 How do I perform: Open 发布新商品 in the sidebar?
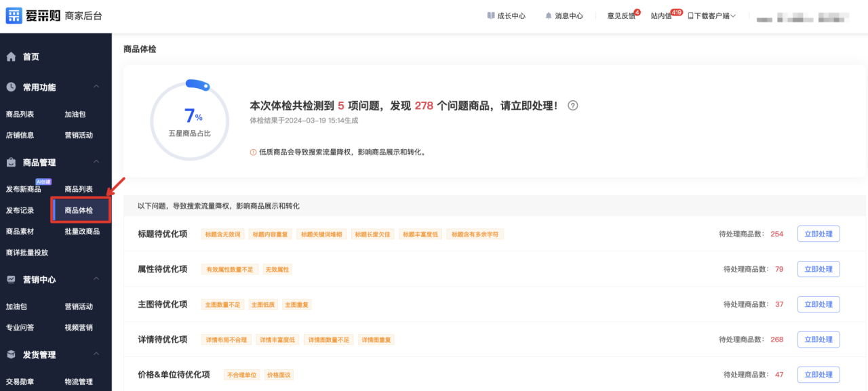(x=24, y=189)
